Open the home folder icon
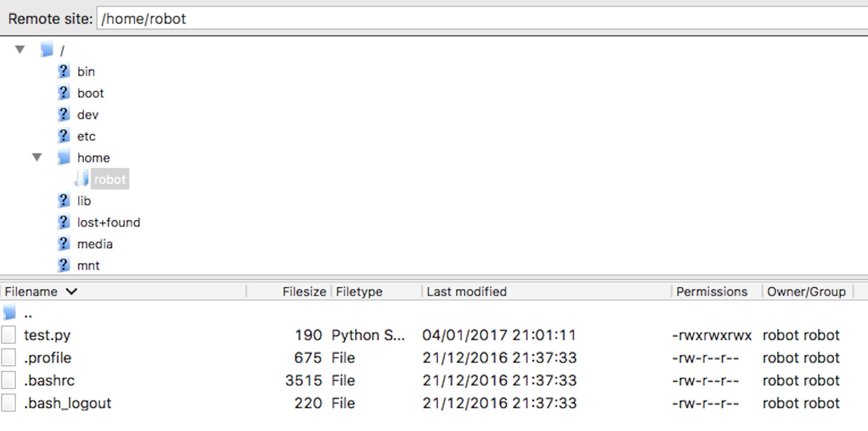The image size is (868, 431). (63, 157)
